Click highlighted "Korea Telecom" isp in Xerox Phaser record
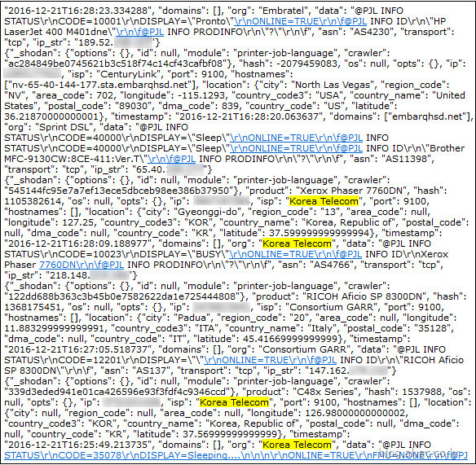The width and height of the screenshot is (476, 465). [x=324, y=201]
